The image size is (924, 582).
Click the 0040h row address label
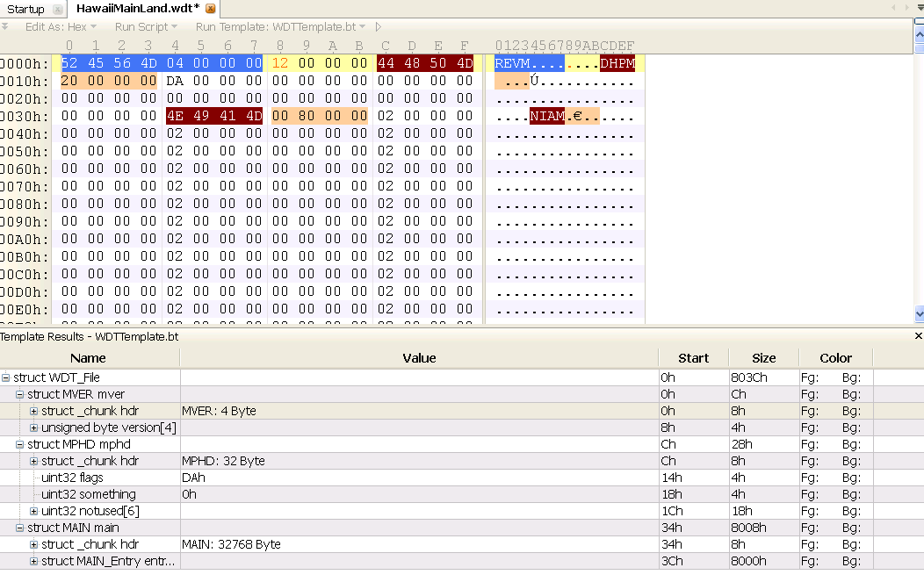click(x=24, y=133)
